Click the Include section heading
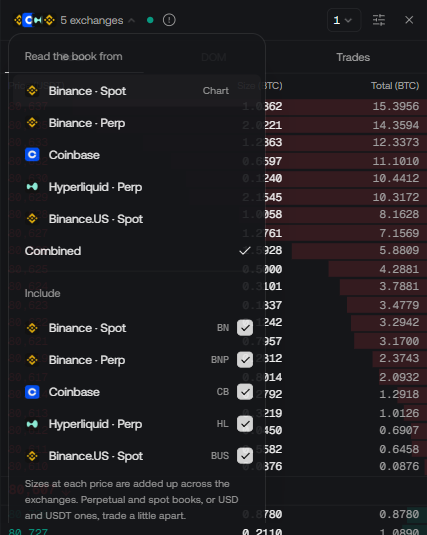427x535 pixels. 42,293
